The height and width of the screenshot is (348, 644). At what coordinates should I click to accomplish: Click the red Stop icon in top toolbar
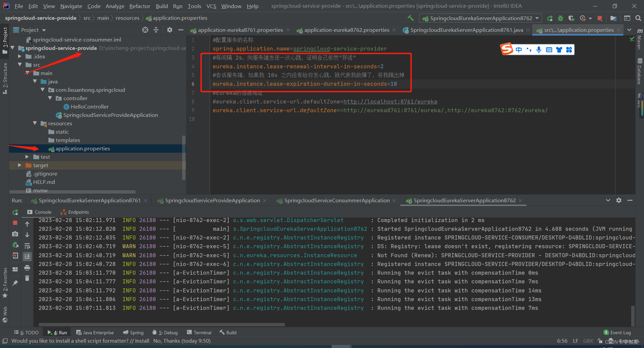click(600, 18)
